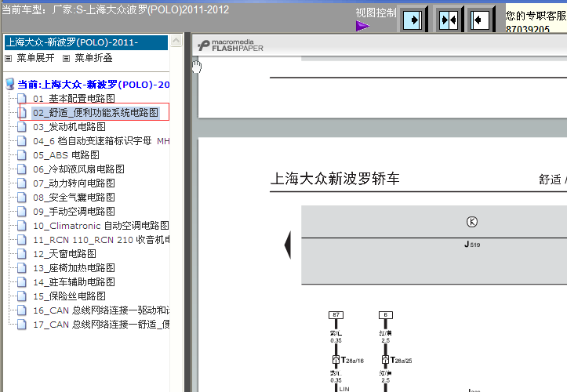
Task: Click the 上海大众新波罗轿车 page title
Action: [335, 179]
